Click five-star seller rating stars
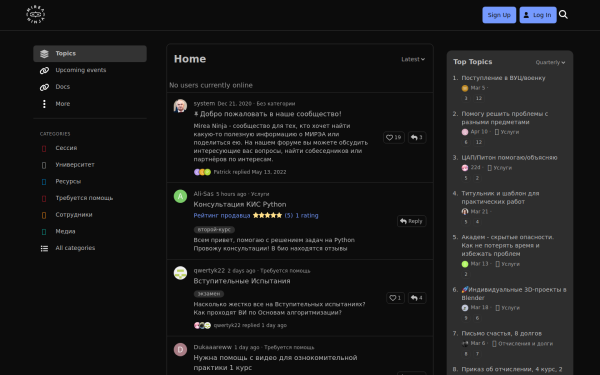 [x=267, y=215]
